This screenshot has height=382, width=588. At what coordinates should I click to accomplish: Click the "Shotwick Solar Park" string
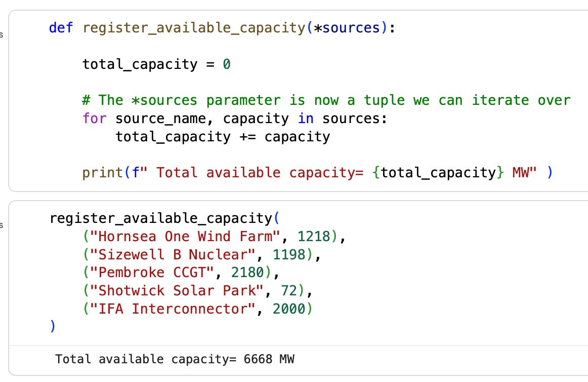tap(177, 291)
